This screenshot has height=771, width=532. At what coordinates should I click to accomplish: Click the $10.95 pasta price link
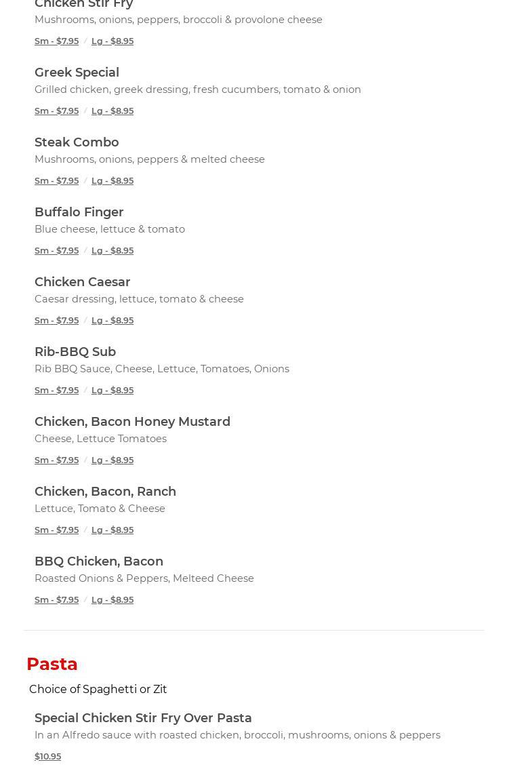[x=47, y=756]
